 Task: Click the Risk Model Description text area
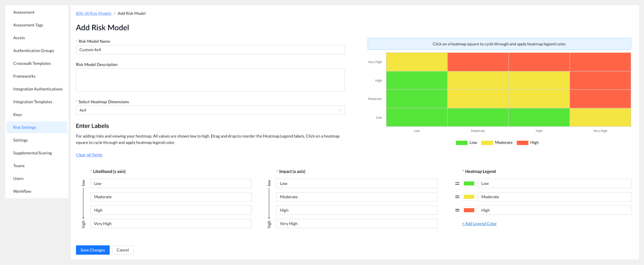tap(210, 80)
